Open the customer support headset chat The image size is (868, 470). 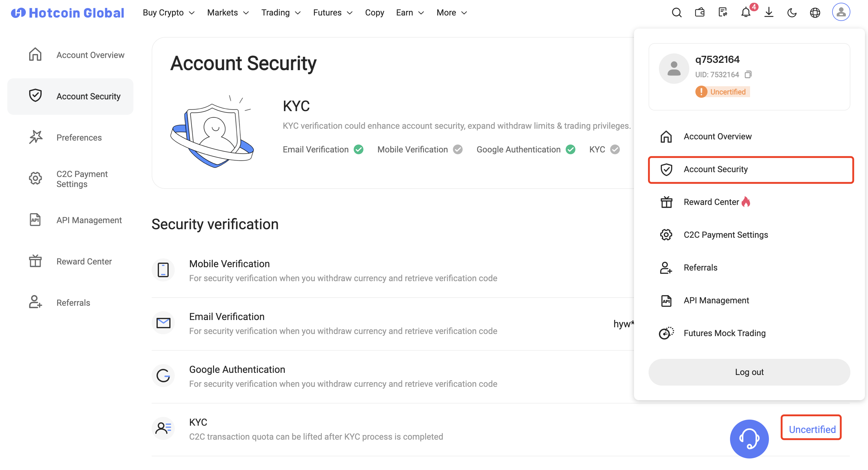pos(749,439)
